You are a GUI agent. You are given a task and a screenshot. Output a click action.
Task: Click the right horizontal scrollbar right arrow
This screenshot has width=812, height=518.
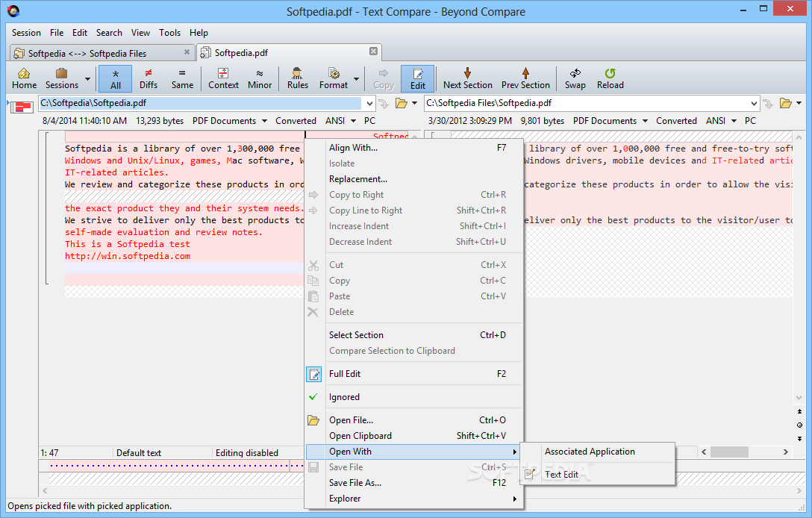[786, 452]
